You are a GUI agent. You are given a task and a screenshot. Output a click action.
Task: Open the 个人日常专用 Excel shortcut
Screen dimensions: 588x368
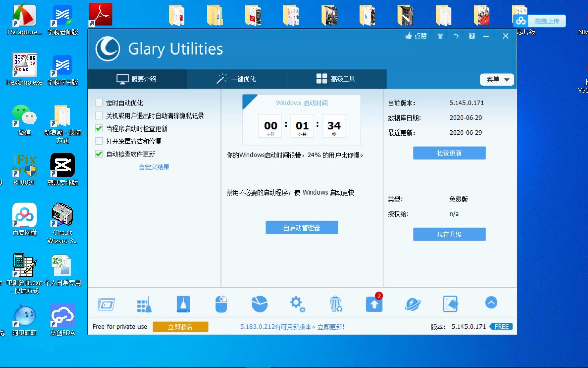coord(63,270)
